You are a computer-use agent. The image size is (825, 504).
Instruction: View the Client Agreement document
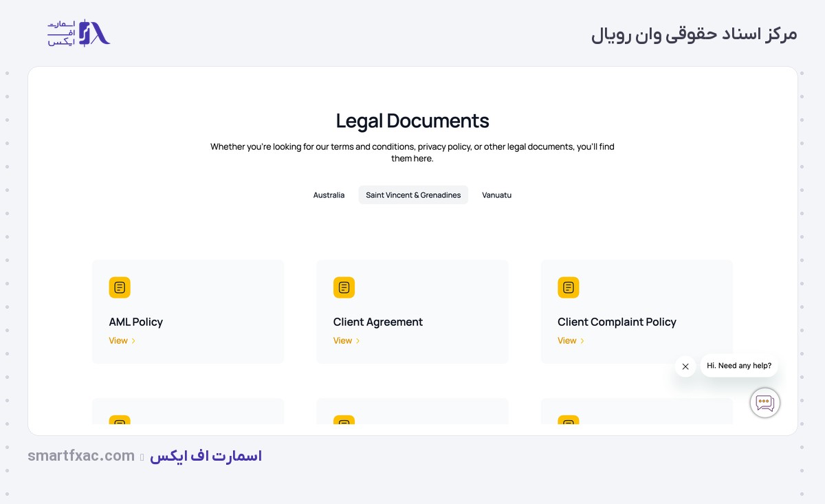click(x=346, y=340)
